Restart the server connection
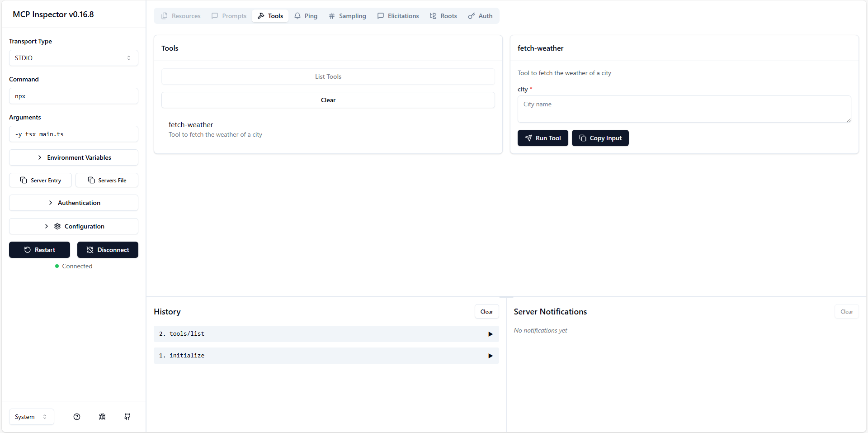868x433 pixels. tap(40, 250)
